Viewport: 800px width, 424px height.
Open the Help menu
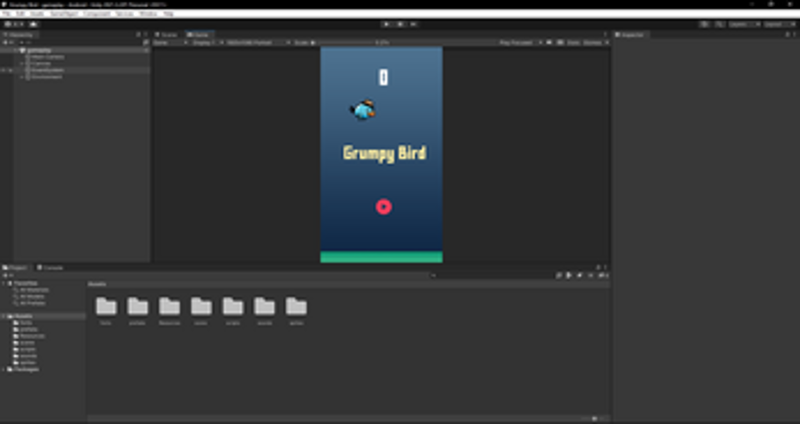[x=168, y=14]
